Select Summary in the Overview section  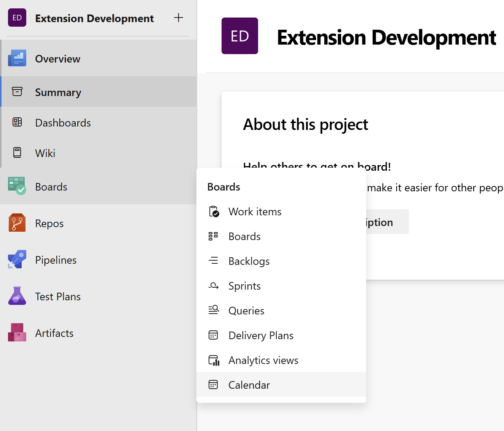[58, 92]
